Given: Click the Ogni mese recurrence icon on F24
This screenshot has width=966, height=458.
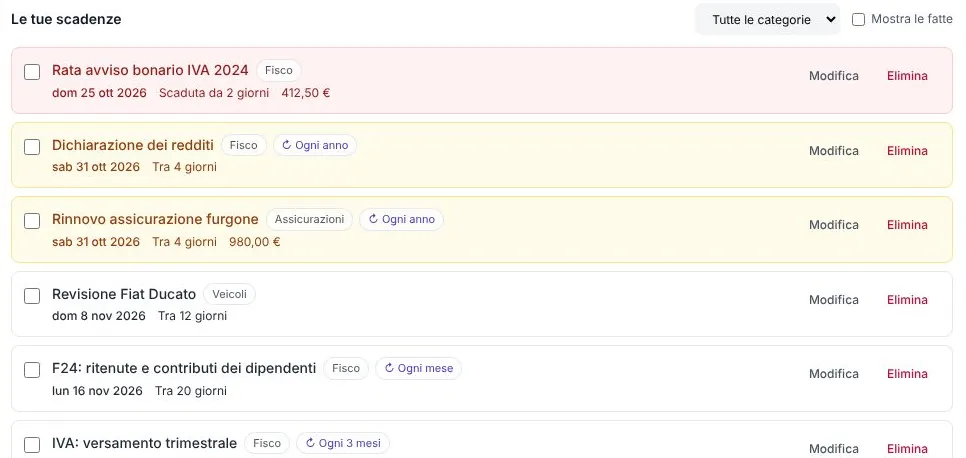Looking at the screenshot, I should tap(389, 369).
